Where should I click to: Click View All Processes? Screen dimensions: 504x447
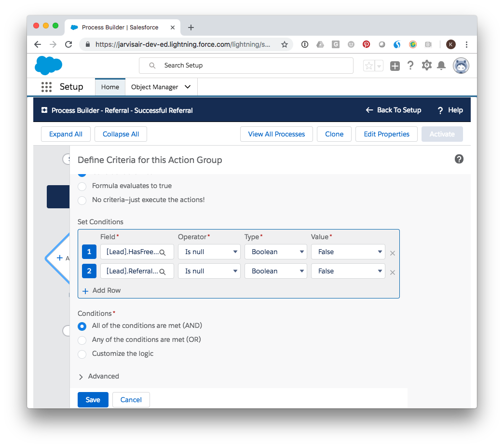click(276, 134)
